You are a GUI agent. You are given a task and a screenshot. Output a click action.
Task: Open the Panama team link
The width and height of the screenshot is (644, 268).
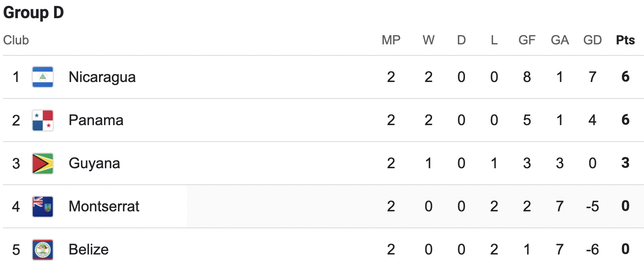point(96,120)
